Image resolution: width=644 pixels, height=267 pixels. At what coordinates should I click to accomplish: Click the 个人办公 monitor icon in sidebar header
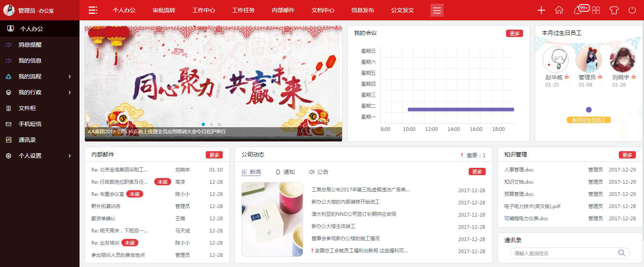[11, 28]
